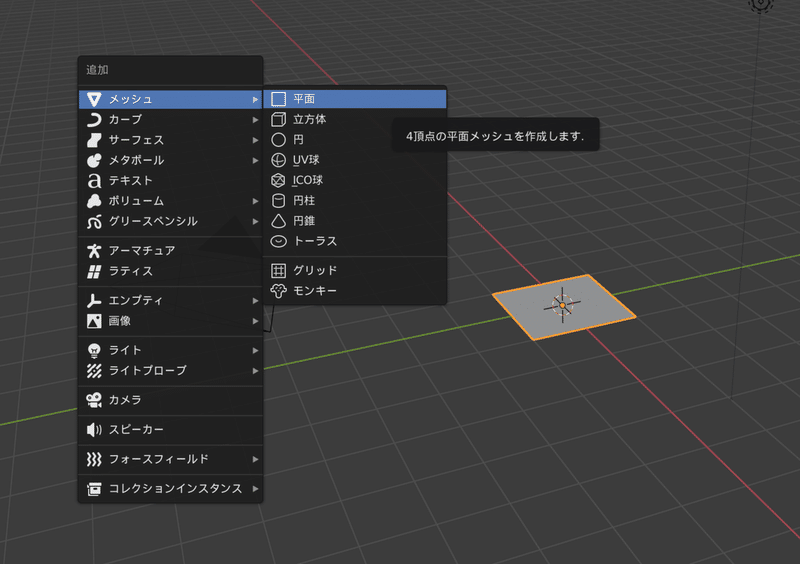The height and width of the screenshot is (564, 800).
Task: Click the 立方体 cube icon
Action: (278, 119)
